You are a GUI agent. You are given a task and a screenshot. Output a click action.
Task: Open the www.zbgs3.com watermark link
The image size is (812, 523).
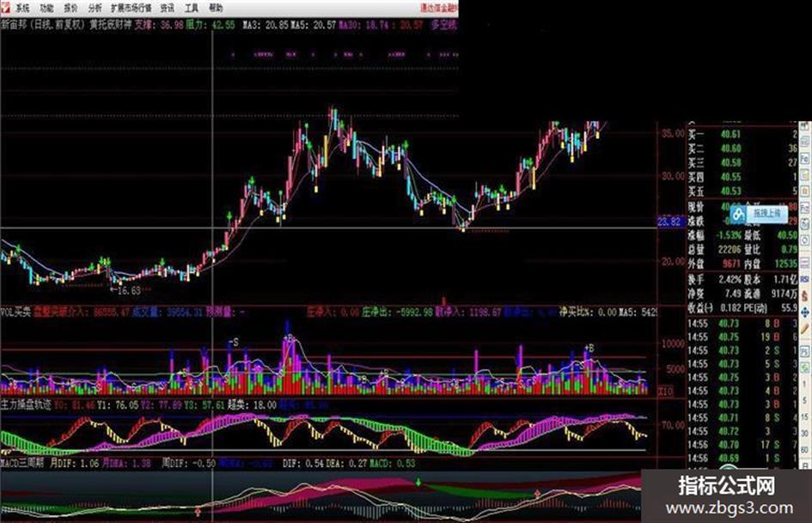(x=730, y=508)
